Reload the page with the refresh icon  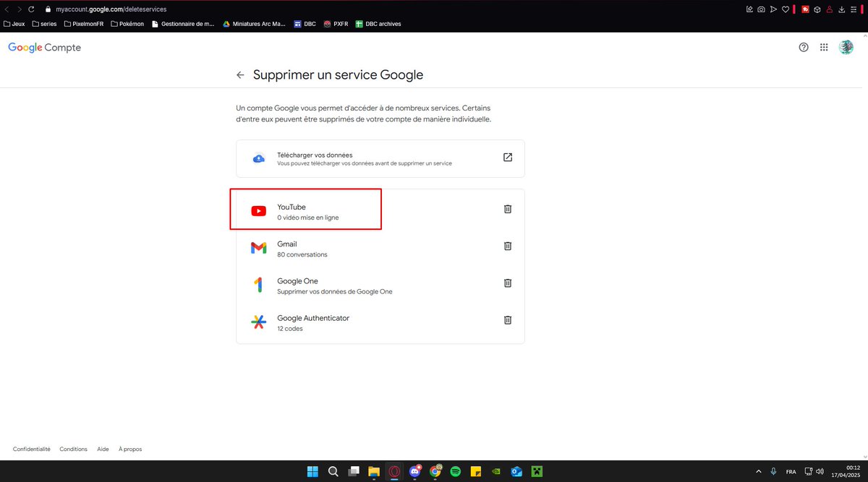pos(31,9)
